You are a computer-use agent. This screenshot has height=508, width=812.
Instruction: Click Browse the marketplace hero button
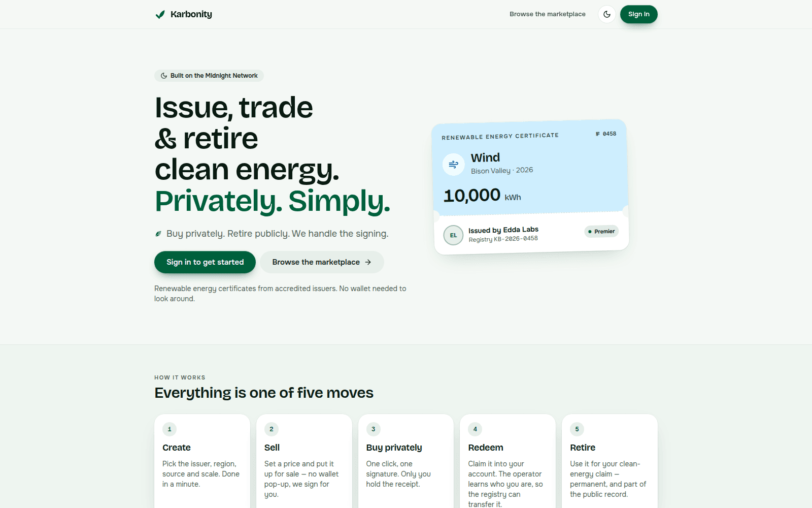[x=322, y=262]
